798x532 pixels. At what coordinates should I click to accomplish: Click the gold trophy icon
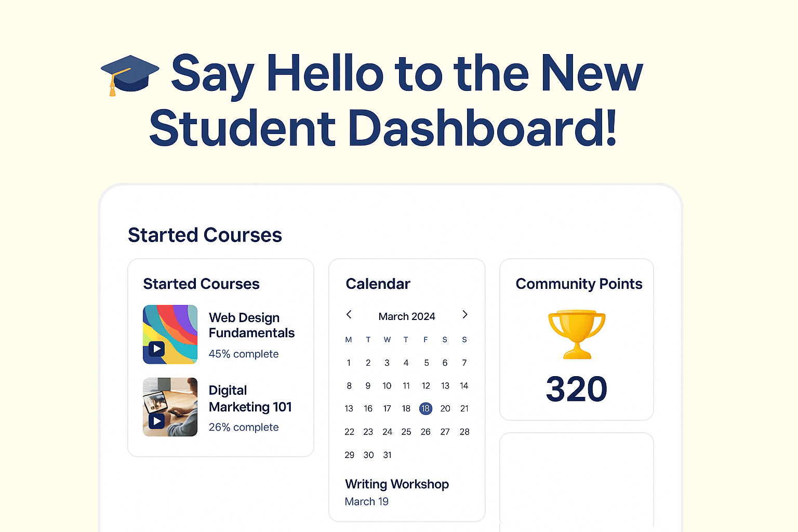click(577, 335)
